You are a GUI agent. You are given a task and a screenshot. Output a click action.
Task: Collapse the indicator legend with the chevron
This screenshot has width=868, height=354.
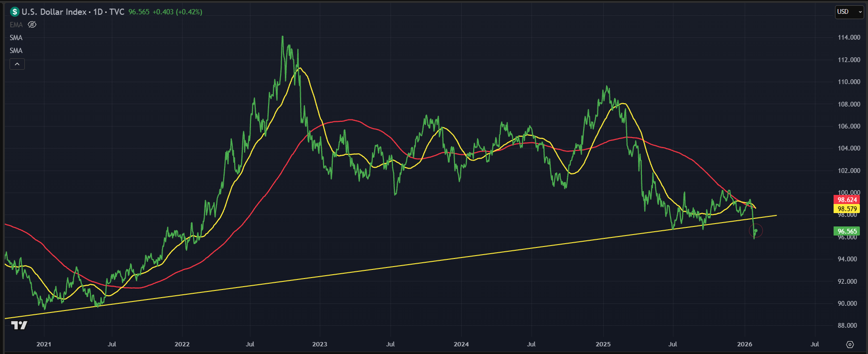click(17, 64)
